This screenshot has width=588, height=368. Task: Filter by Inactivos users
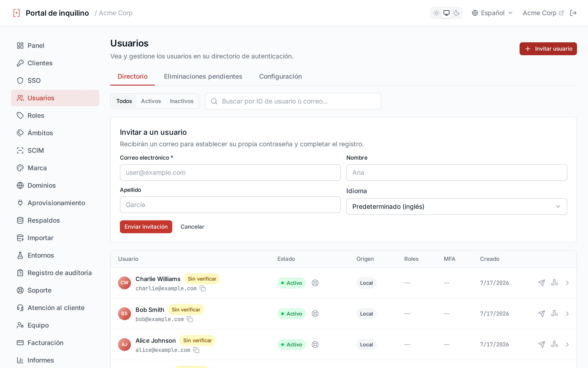[181, 101]
